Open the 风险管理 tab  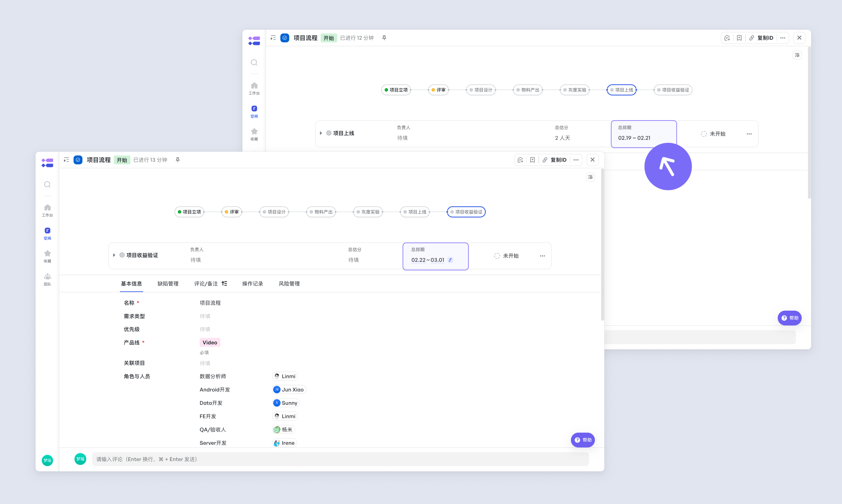click(x=289, y=284)
